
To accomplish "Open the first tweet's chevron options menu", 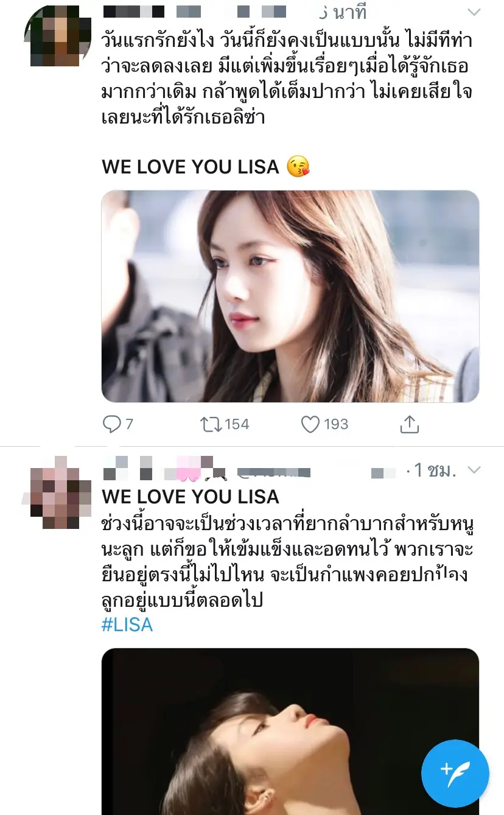I will coord(474,12).
